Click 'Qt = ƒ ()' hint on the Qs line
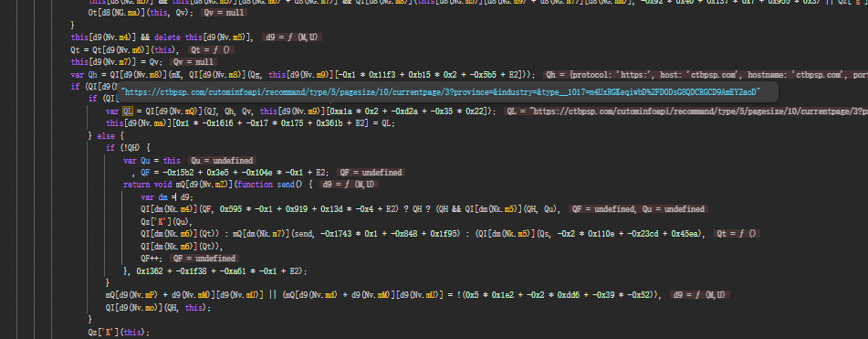This screenshot has width=868, height=339. [737, 234]
